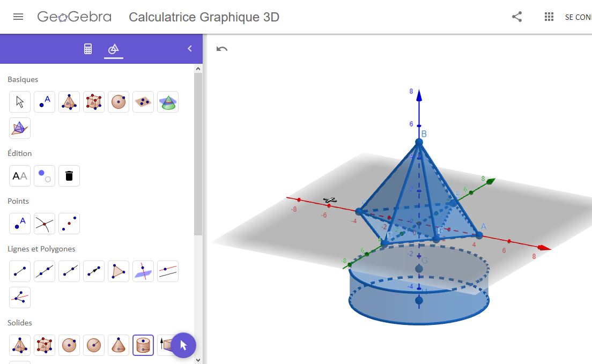Open the GeoGebra apps grid
This screenshot has height=364, width=592.
point(549,17)
